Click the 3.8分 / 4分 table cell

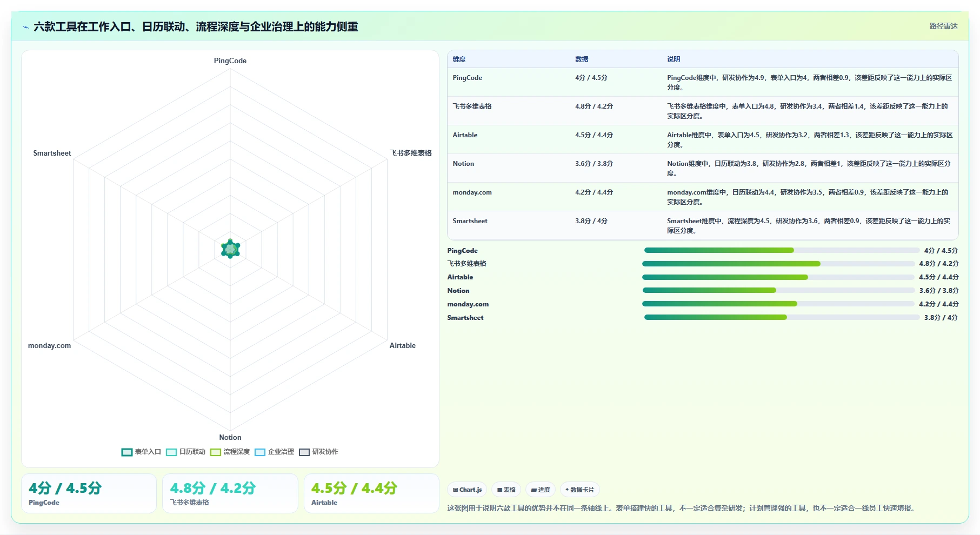[591, 221]
